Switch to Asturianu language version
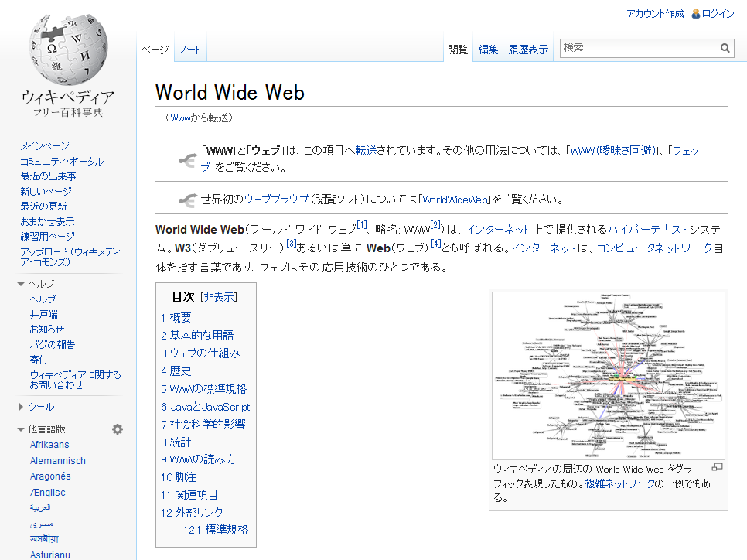 pyautogui.click(x=50, y=555)
